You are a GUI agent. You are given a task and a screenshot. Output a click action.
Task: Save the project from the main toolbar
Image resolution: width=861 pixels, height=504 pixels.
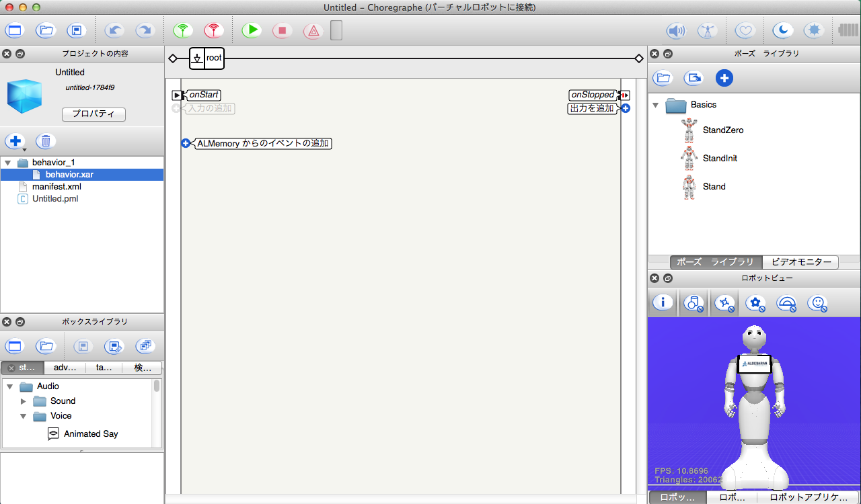click(77, 30)
